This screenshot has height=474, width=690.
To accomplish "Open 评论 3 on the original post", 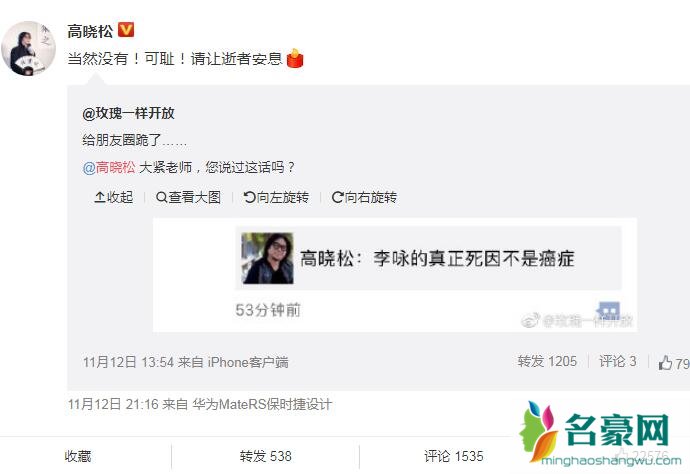I will point(618,361).
